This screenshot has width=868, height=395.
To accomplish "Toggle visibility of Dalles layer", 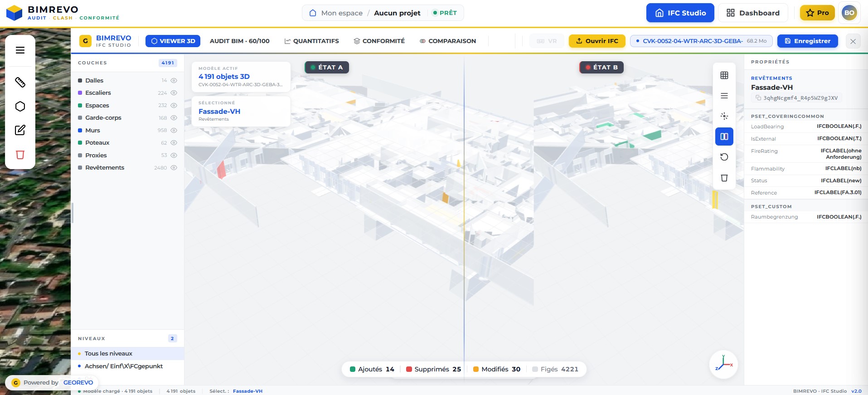I will click(174, 80).
